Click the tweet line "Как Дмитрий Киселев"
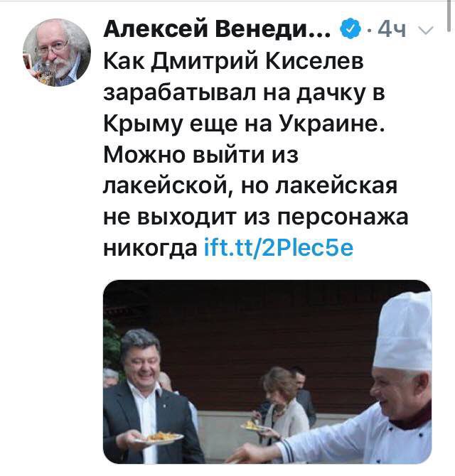The width and height of the screenshot is (455, 476). (233, 61)
